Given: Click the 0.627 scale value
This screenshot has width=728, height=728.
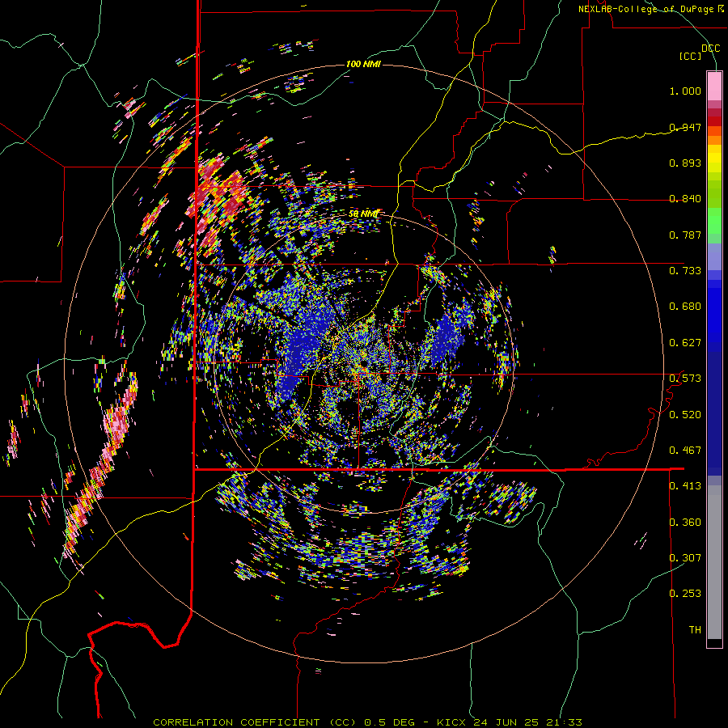Looking at the screenshot, I should (685, 343).
